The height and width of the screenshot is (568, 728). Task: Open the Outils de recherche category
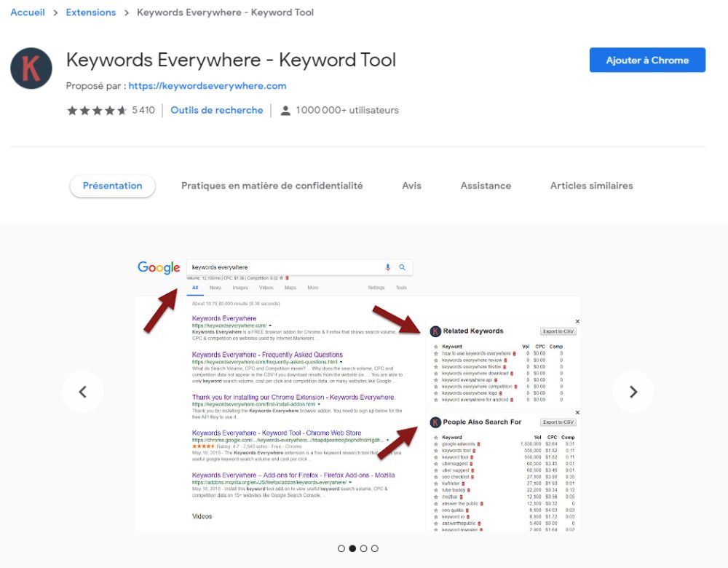(217, 111)
